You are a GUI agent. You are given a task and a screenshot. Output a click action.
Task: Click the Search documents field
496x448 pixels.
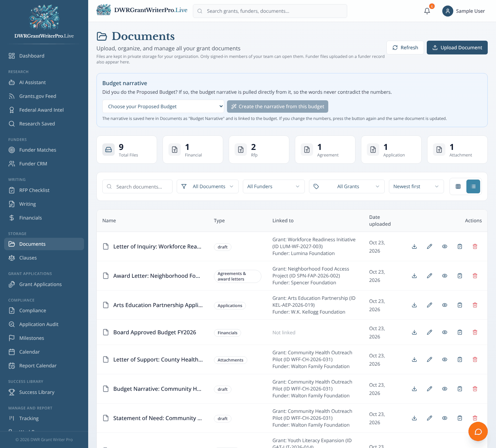pyautogui.click(x=137, y=186)
